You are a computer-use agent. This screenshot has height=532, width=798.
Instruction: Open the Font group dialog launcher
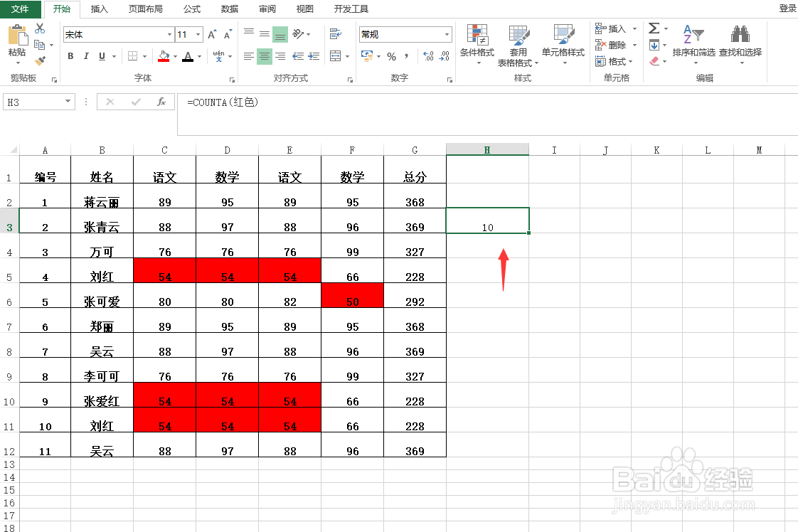pos(232,80)
